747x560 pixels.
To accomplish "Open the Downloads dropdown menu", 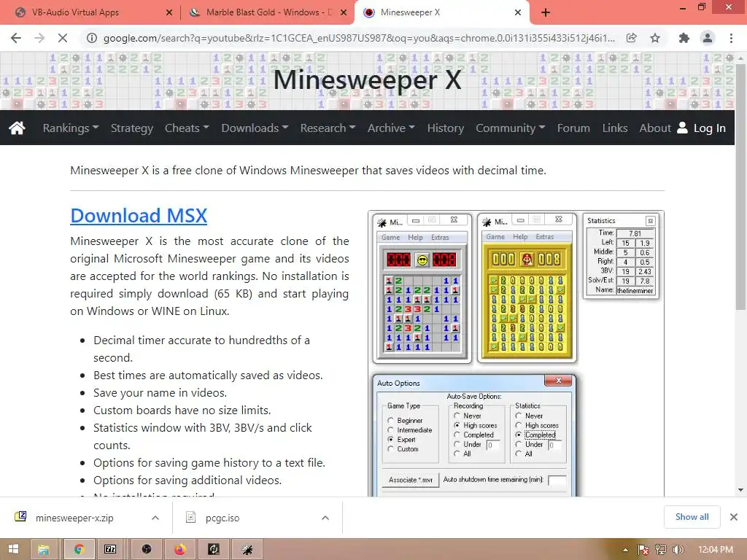I will click(255, 128).
